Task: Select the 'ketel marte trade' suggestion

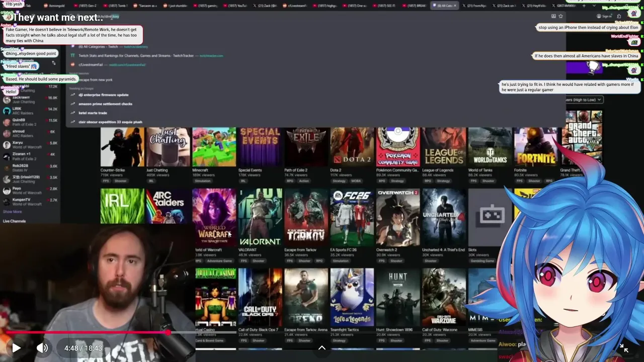Action: point(93,113)
